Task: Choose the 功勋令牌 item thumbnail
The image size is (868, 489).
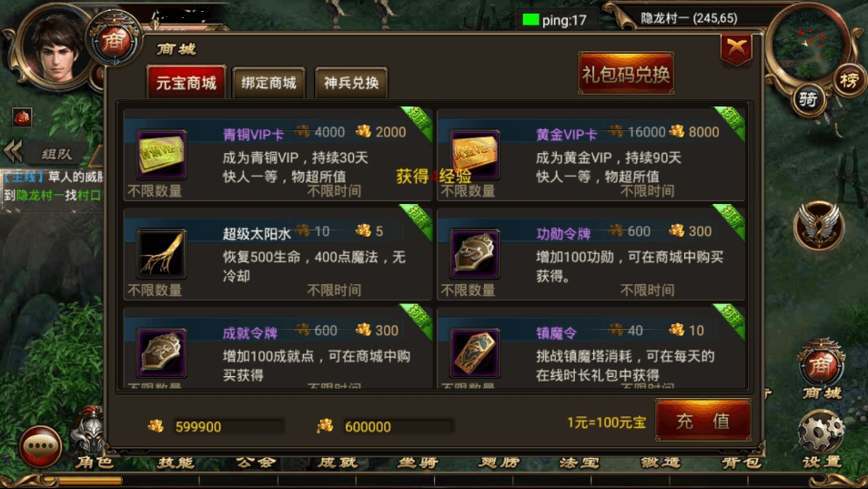Action: [x=474, y=254]
